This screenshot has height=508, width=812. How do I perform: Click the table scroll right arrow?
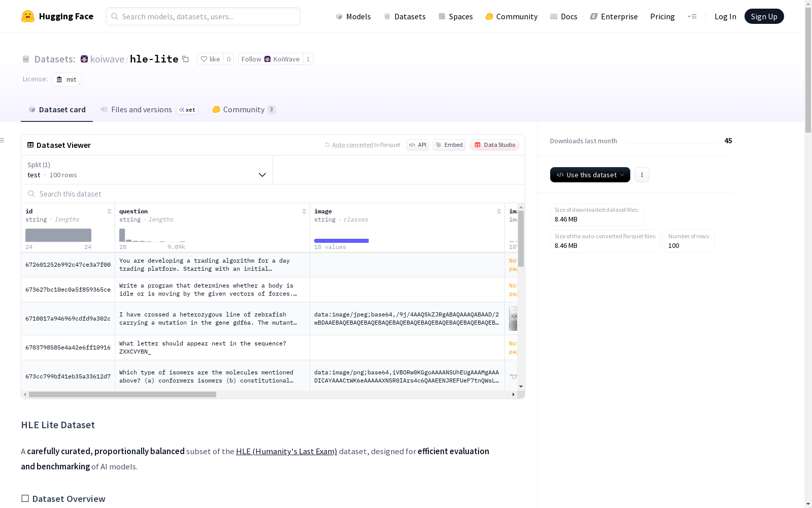513,394
